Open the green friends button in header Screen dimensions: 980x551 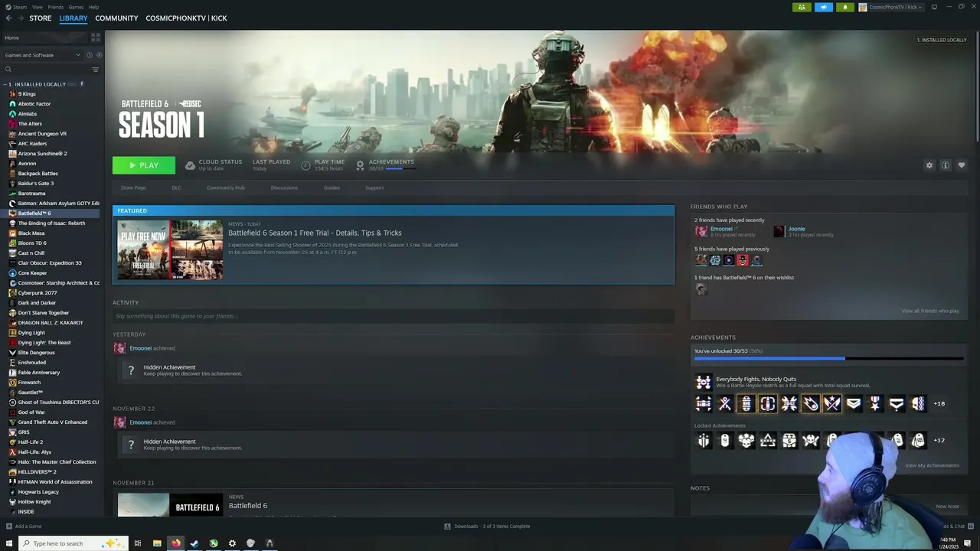tap(802, 7)
